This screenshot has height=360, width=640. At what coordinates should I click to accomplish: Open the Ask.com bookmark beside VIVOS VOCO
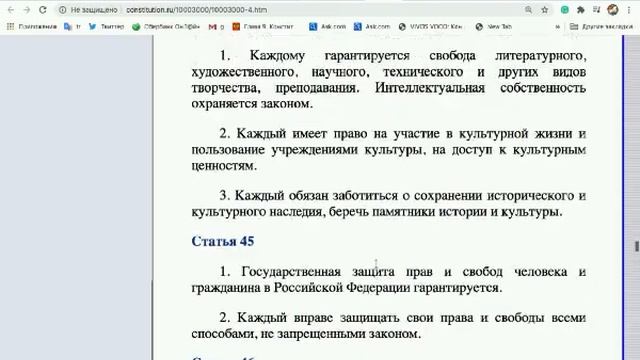[372, 27]
